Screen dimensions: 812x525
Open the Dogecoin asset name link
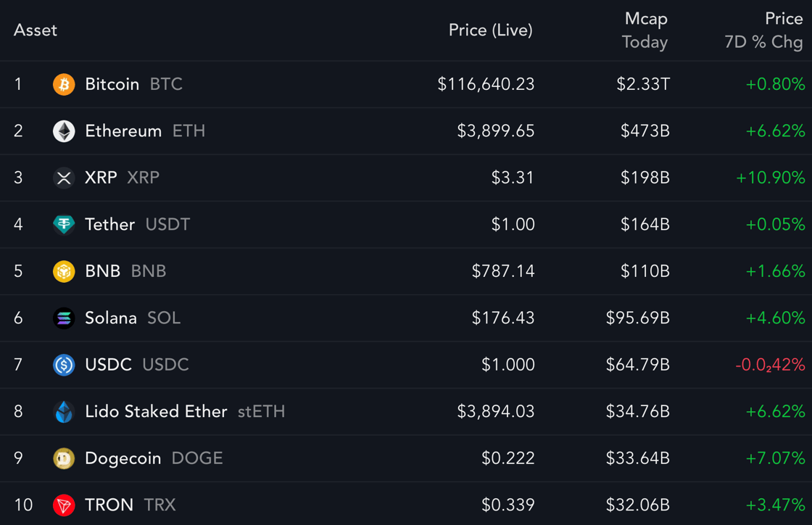pos(123,458)
